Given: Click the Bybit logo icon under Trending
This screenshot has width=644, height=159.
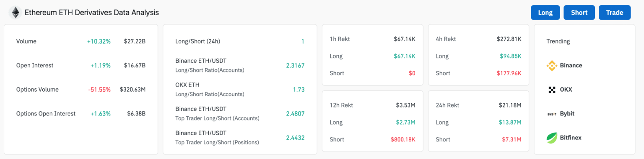Looking at the screenshot, I should 552,114.
